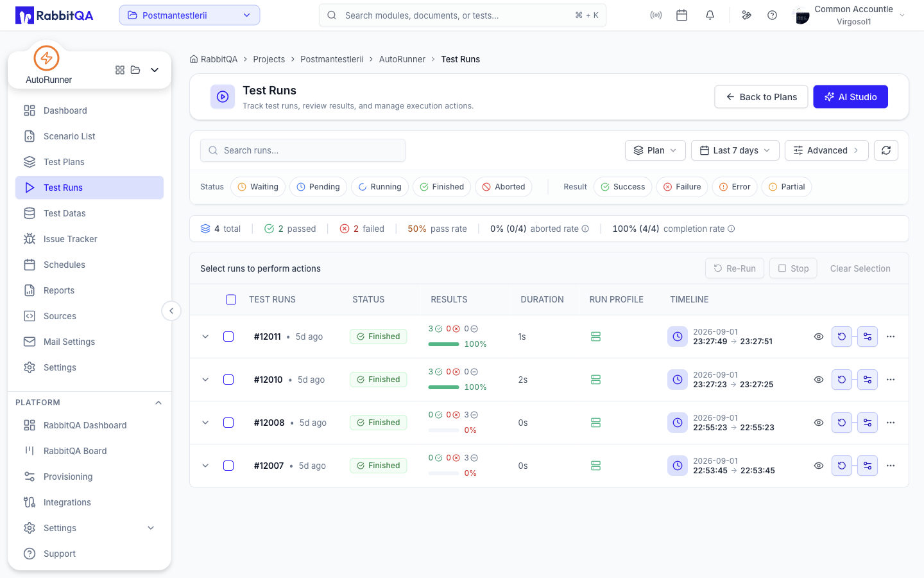
Task: Filter runs by Finished status
Action: [x=441, y=187]
